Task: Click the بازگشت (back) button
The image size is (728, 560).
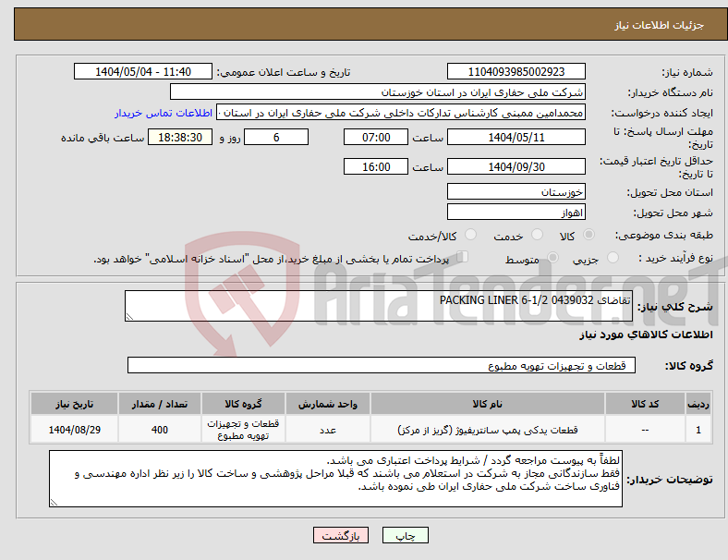Action: tap(340, 535)
